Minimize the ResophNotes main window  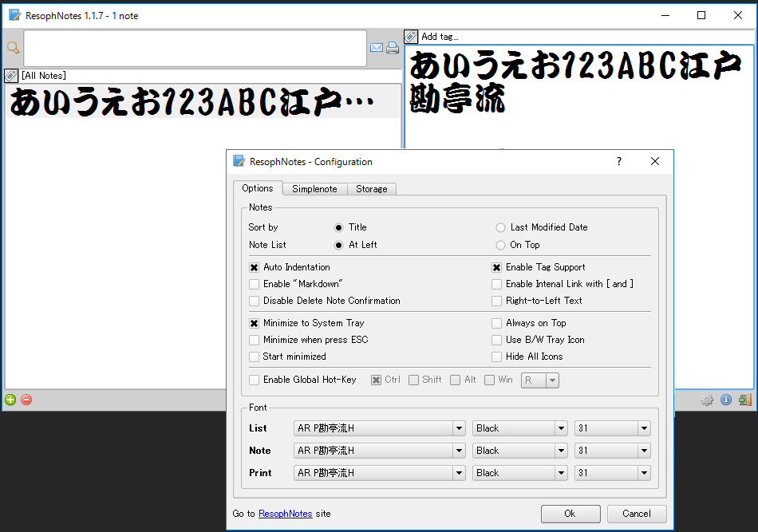(665, 15)
